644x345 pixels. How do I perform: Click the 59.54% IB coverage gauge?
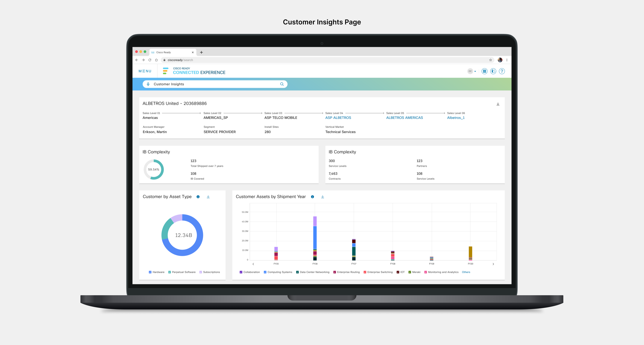click(x=153, y=170)
